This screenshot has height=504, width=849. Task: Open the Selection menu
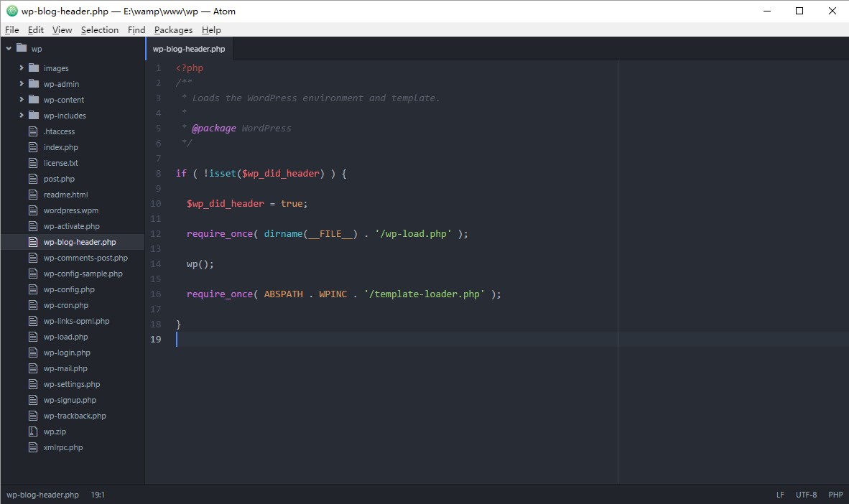[x=99, y=29]
